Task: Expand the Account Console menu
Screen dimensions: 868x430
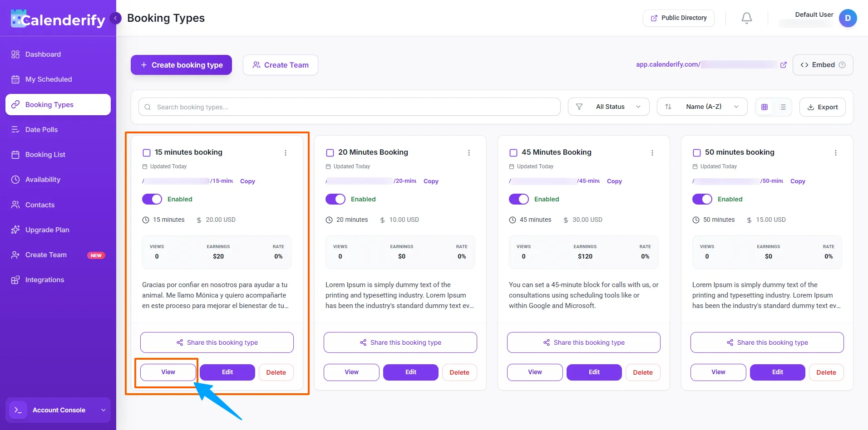Action: pyautogui.click(x=58, y=410)
